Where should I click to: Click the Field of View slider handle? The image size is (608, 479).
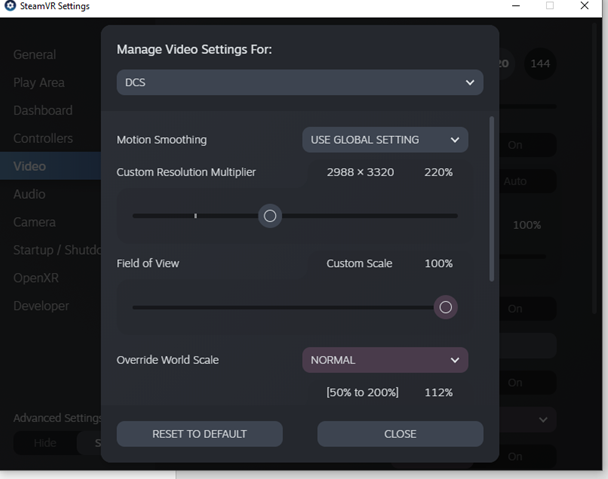pyautogui.click(x=446, y=307)
